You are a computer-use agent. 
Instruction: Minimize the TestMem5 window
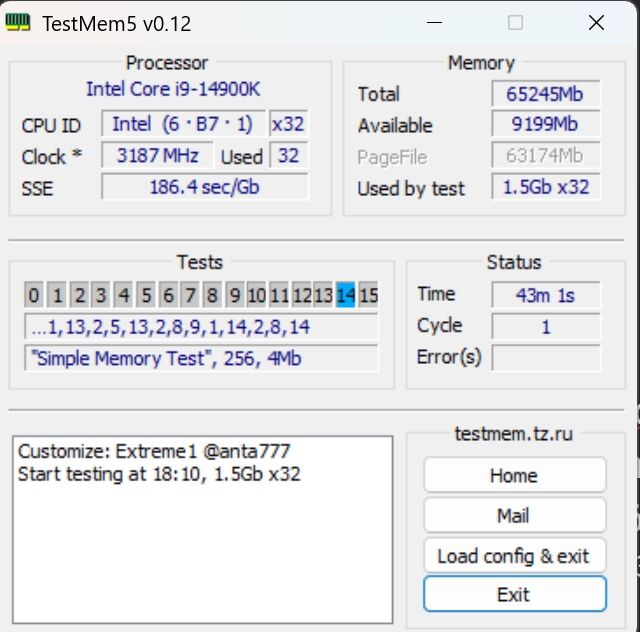[434, 22]
